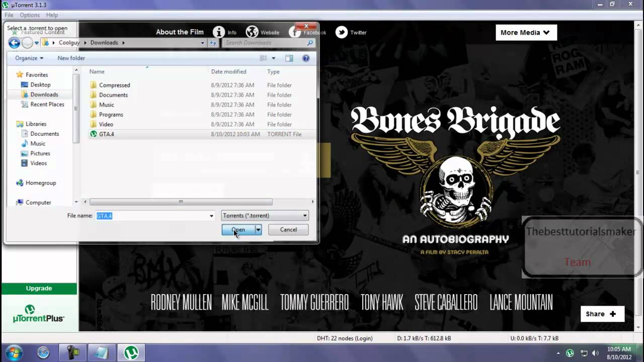Select Videos under Libraries
This screenshot has width=644, height=362.
click(x=38, y=163)
